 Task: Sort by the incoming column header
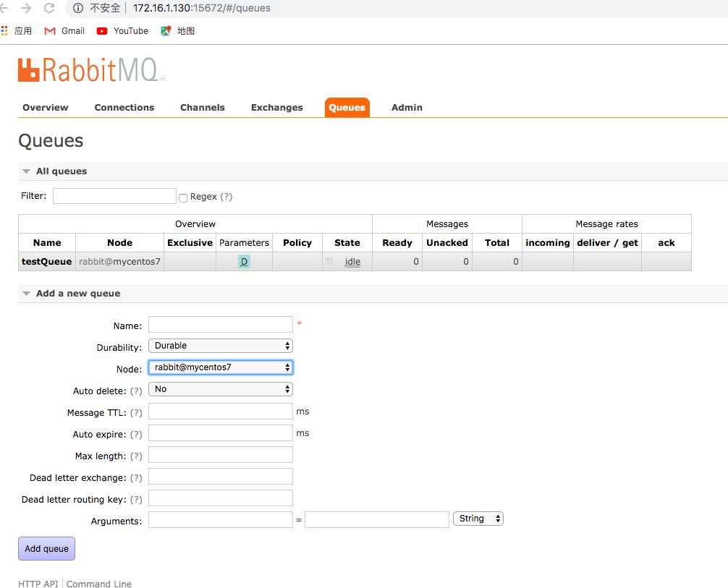click(x=547, y=243)
